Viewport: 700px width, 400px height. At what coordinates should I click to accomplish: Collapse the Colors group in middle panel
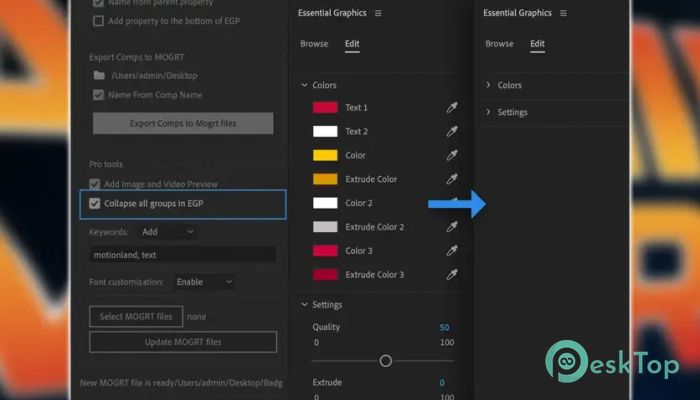coord(304,85)
